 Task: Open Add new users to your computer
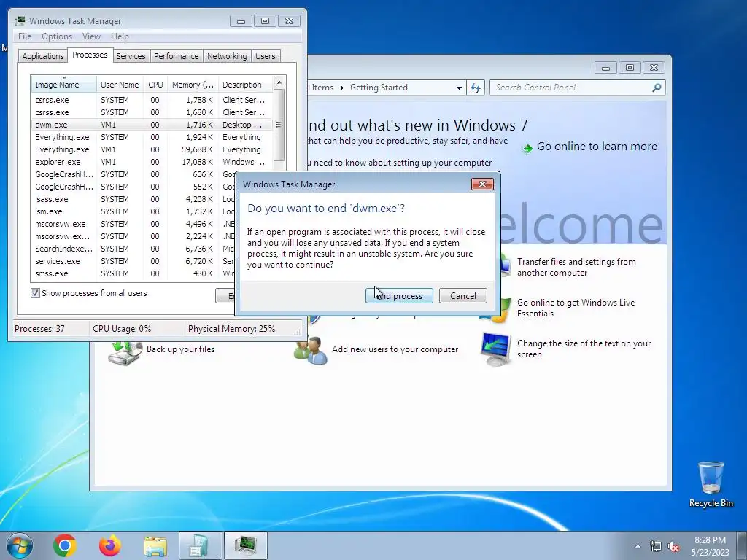click(x=395, y=349)
